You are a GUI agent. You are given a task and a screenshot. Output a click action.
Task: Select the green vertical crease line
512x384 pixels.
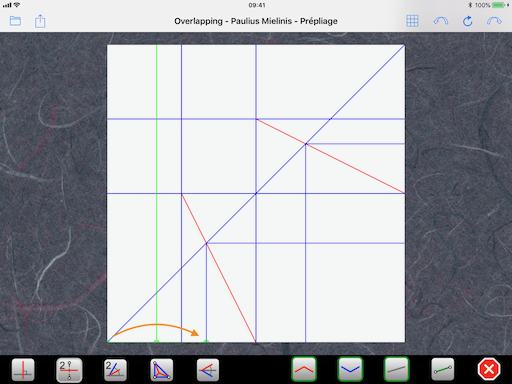[x=157, y=193]
